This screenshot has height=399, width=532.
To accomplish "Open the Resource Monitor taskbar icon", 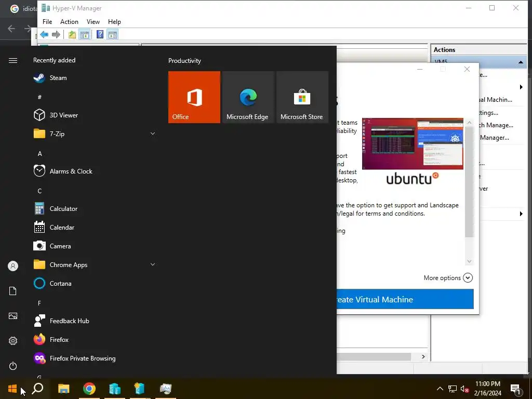I will 166,389.
